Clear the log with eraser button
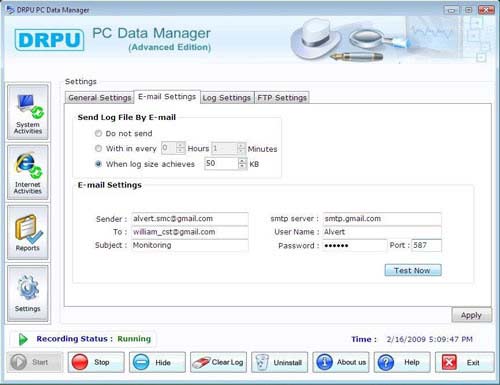 pos(218,362)
